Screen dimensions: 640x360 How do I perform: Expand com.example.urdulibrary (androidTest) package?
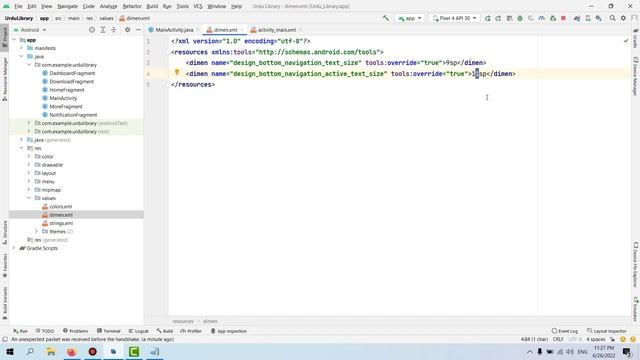[29, 123]
